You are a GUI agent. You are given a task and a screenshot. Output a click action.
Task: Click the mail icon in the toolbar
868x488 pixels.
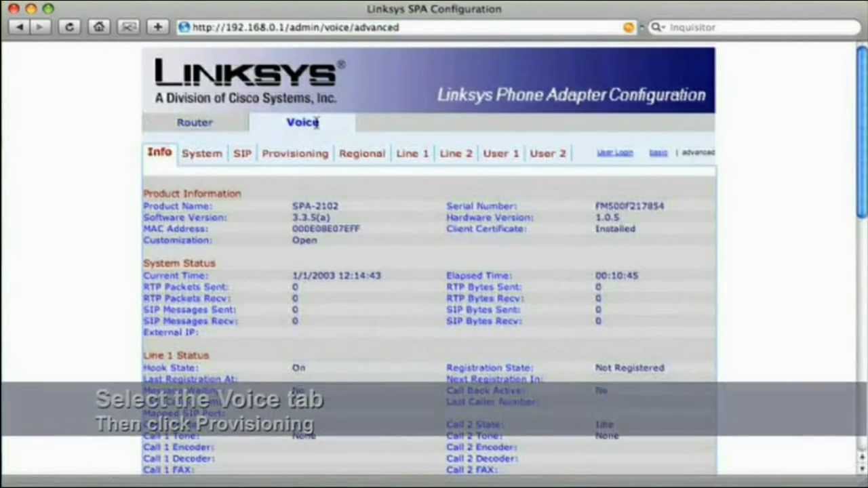(128, 27)
